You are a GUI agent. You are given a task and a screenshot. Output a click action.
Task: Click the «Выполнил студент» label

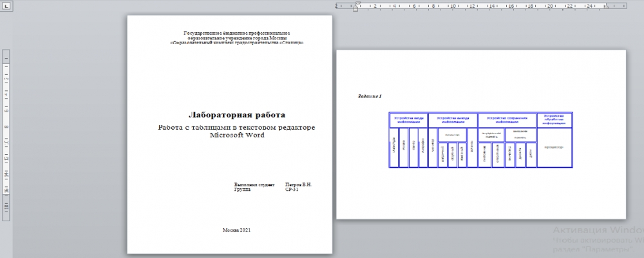tap(254, 184)
